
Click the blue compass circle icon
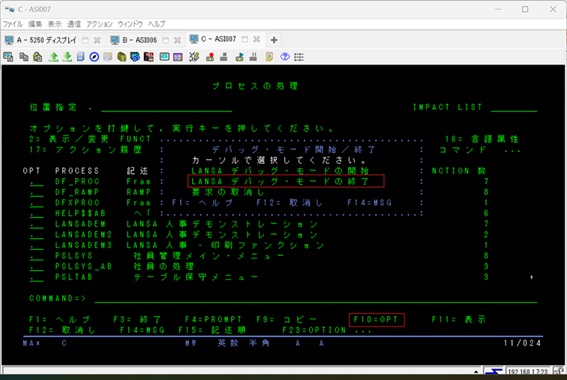(94, 57)
